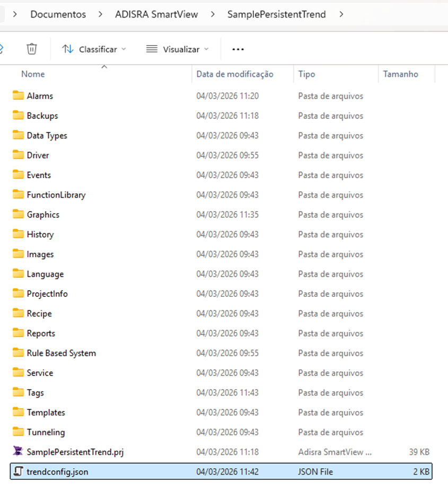Click the Driver folder icon
Screen dimensions: 448x491
tap(19, 155)
